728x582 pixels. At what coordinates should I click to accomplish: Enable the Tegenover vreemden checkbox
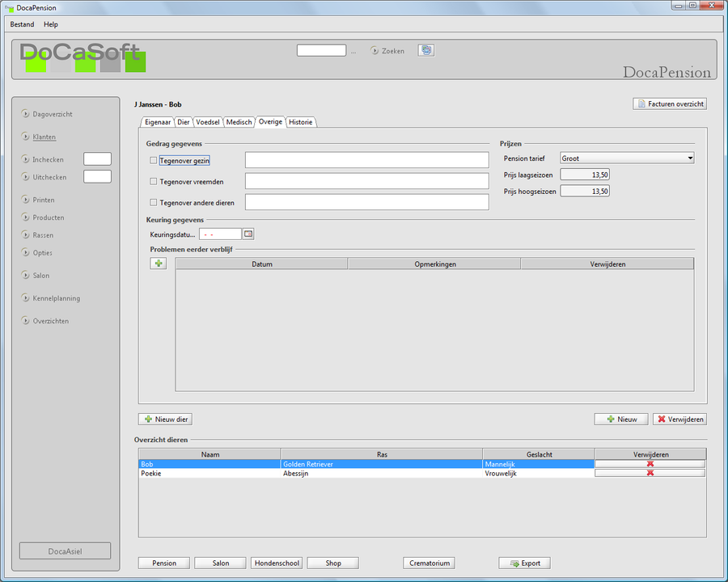(x=153, y=181)
